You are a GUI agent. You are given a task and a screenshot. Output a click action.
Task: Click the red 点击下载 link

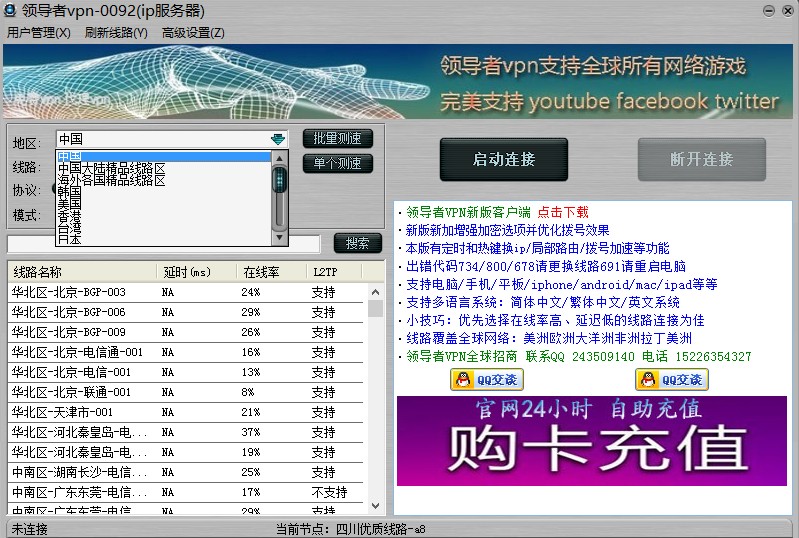point(563,212)
